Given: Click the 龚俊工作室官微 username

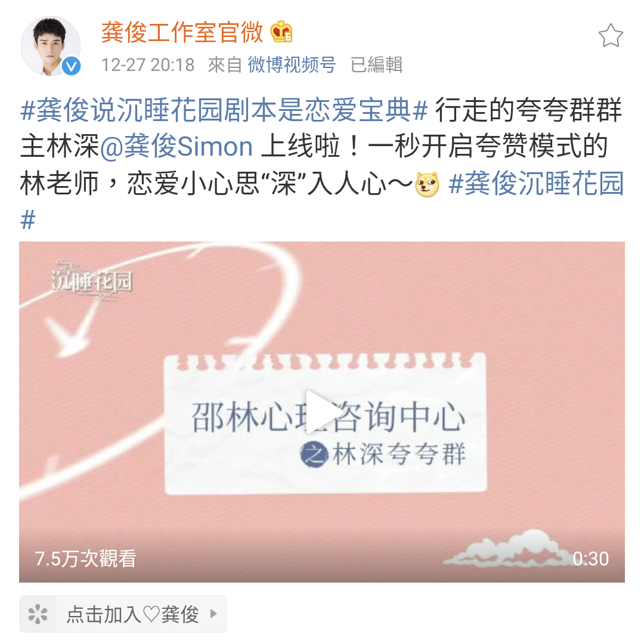Looking at the screenshot, I should 182,32.
